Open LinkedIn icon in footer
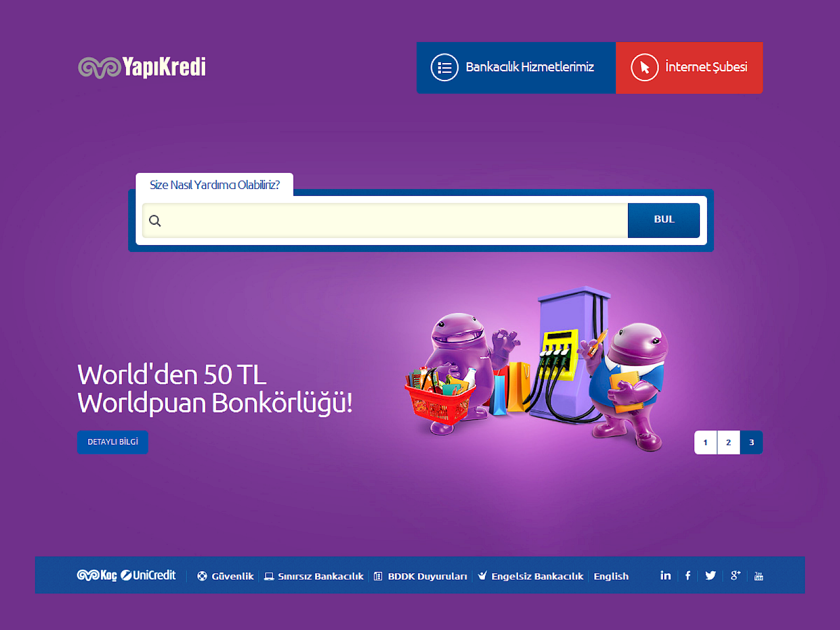 [x=665, y=575]
